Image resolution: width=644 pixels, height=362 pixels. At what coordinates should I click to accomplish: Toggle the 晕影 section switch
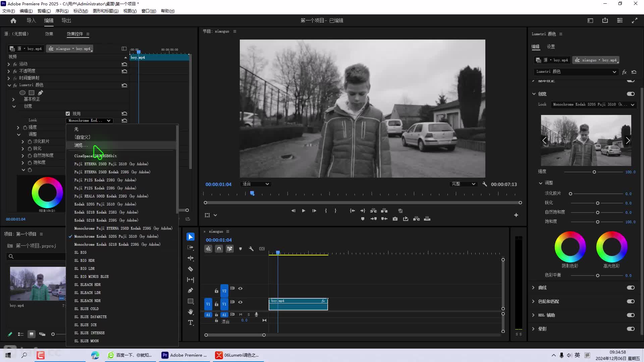[x=631, y=329]
